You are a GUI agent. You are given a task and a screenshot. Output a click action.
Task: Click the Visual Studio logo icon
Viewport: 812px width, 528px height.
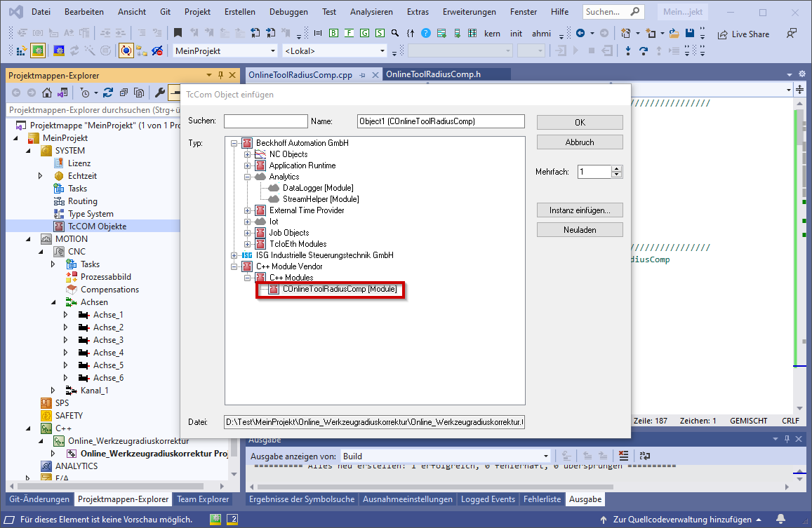(16, 11)
